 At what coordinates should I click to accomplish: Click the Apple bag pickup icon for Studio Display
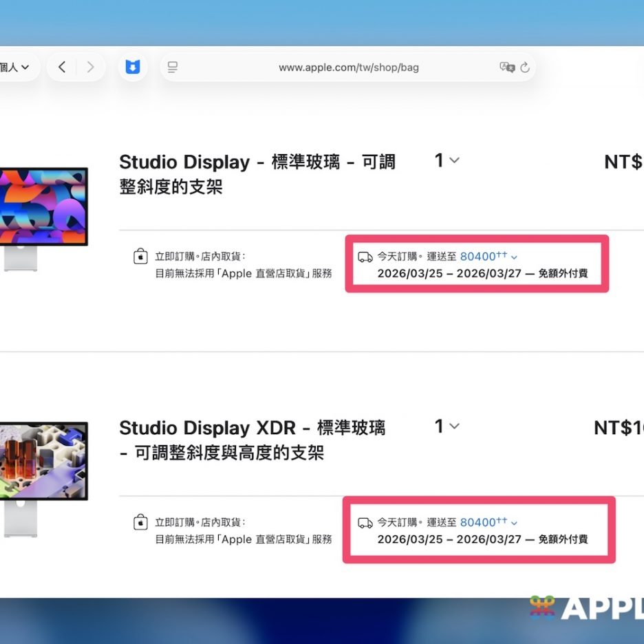pyautogui.click(x=140, y=257)
